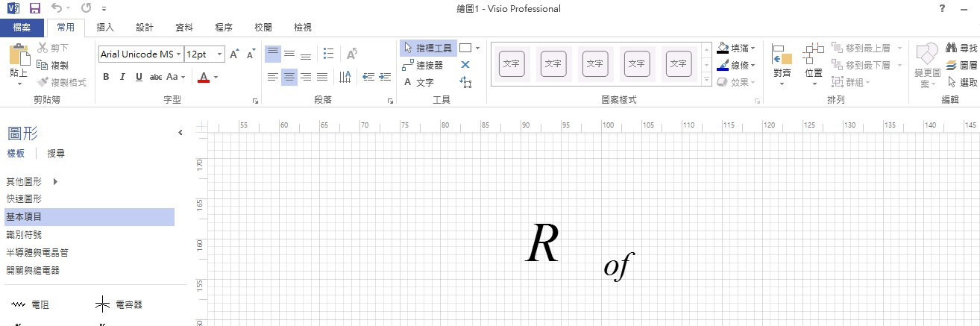This screenshot has height=326, width=980.
Task: Open the font name dropdown
Action: point(178,54)
